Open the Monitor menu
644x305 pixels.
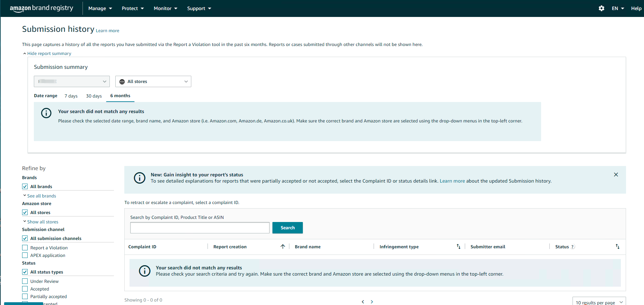click(x=165, y=8)
